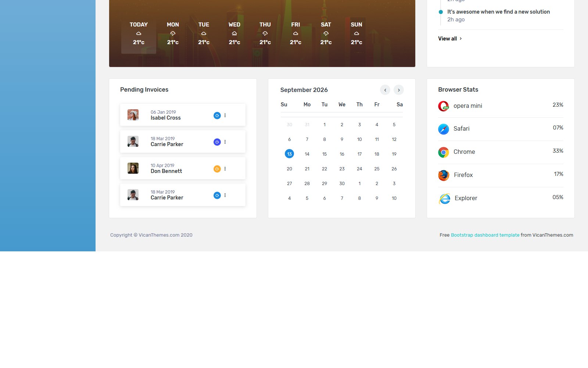Select the highlighted date 13 in the calendar
588x368 pixels.
(289, 154)
